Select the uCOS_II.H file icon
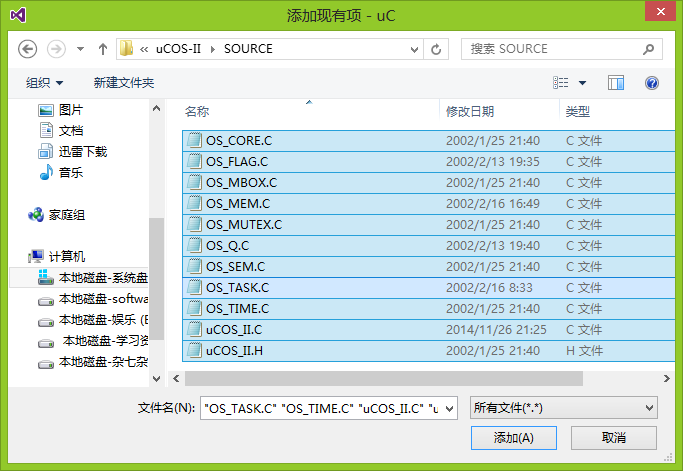 tap(194, 350)
